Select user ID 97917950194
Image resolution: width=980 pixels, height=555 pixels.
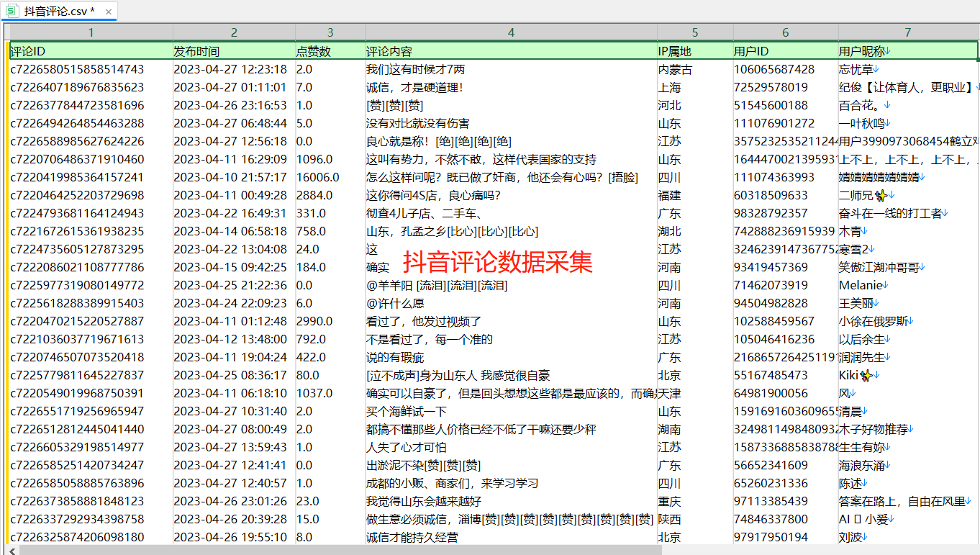coord(771,537)
